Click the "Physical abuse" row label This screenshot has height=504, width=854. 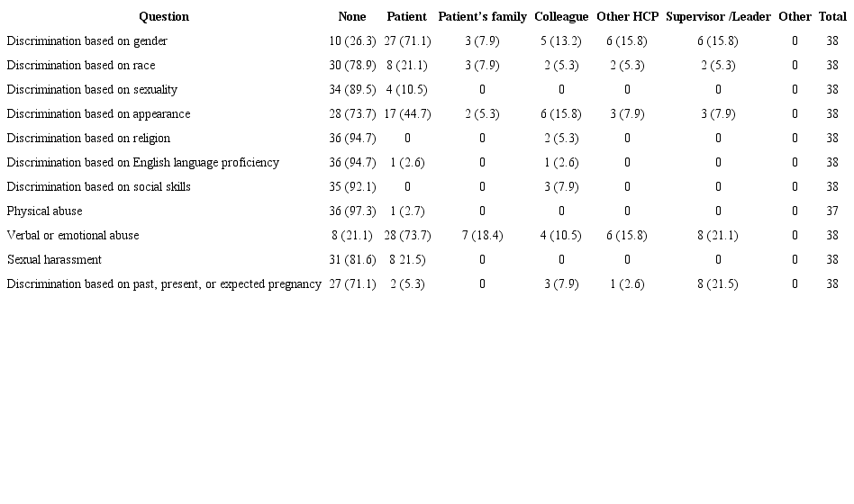click(x=44, y=211)
